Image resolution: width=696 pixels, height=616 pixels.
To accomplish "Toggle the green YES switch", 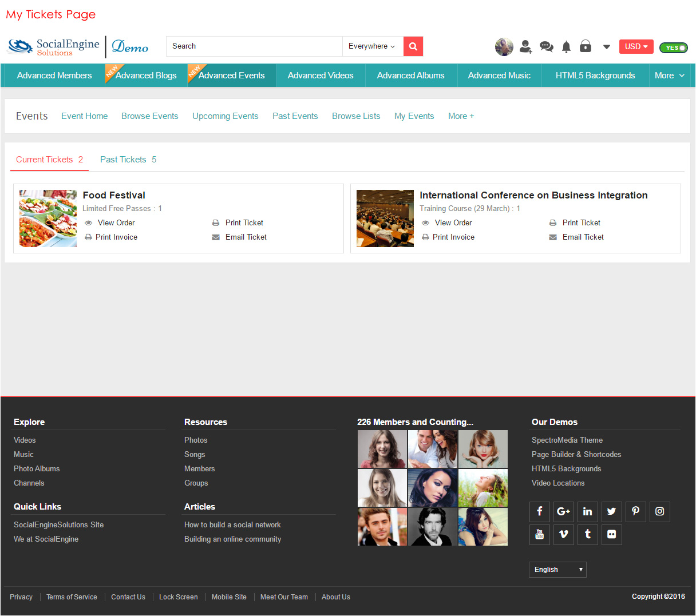I will [673, 47].
